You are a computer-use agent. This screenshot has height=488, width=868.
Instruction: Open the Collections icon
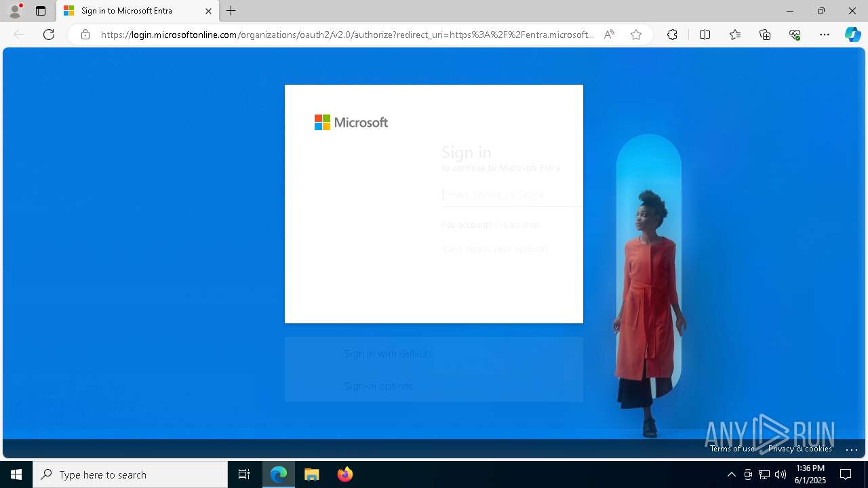(765, 35)
